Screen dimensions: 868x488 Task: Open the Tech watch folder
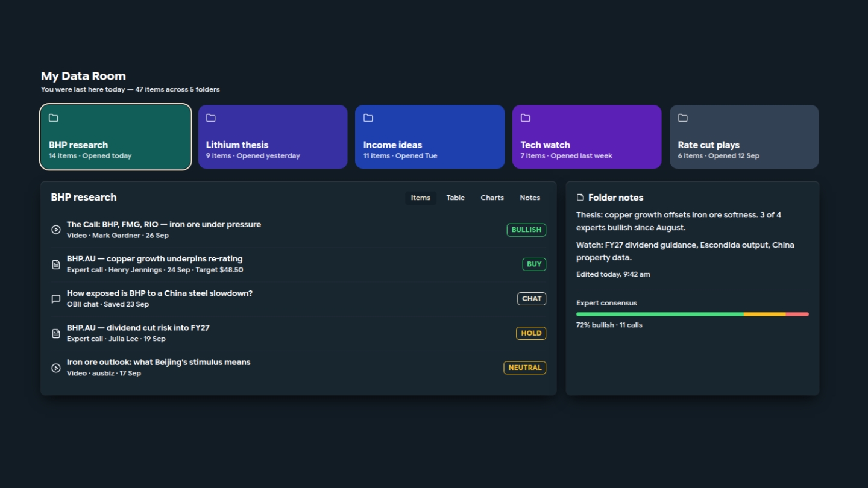point(587,137)
